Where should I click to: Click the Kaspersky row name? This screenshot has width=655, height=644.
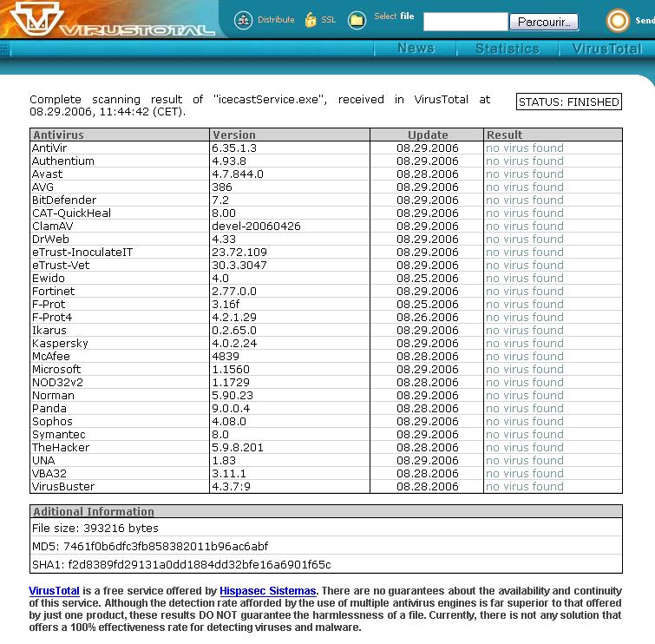pyautogui.click(x=60, y=343)
